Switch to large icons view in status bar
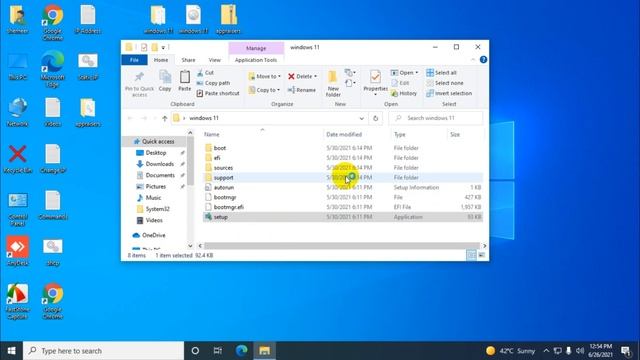This screenshot has width=640, height=360. [x=482, y=256]
